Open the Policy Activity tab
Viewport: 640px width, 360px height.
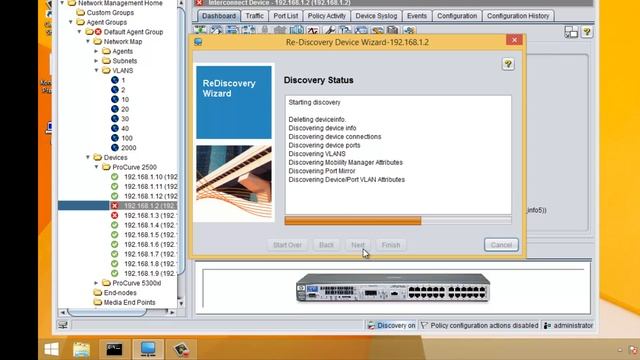[x=327, y=16]
